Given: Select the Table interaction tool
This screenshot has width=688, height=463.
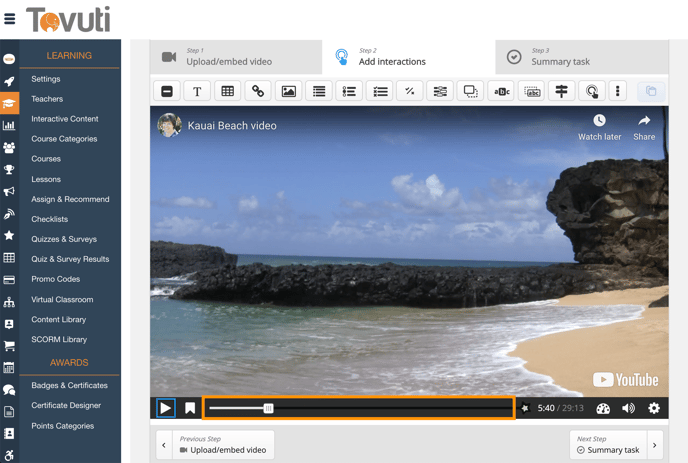Looking at the screenshot, I should [228, 91].
